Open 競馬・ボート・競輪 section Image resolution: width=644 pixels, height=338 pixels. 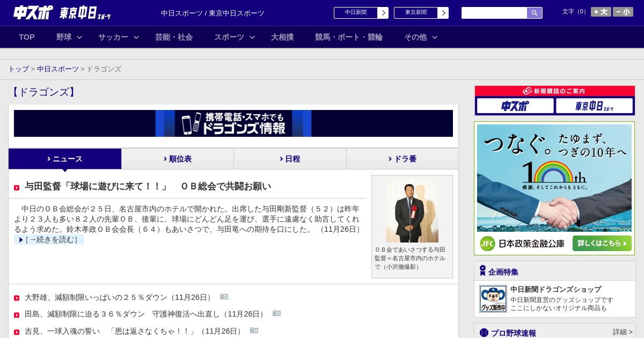349,37
